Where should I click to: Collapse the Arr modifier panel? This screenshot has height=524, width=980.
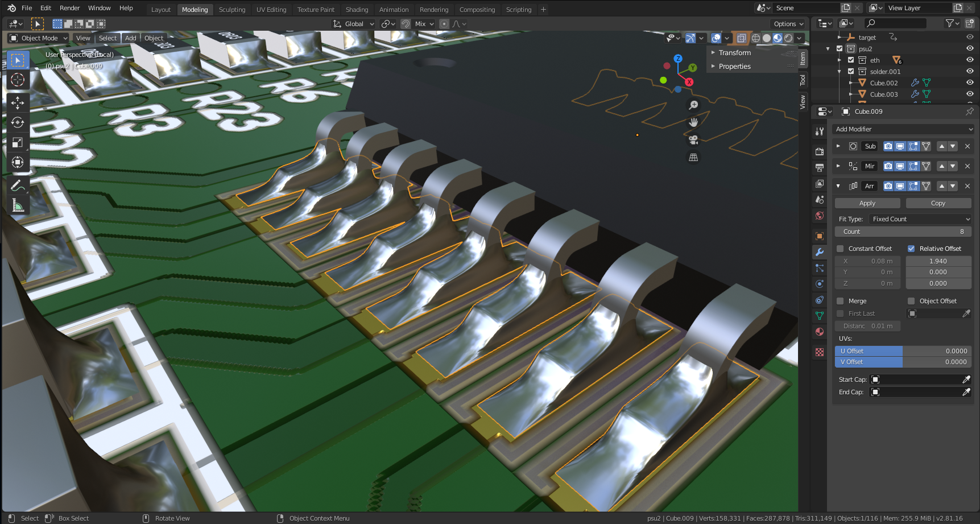[x=838, y=186]
